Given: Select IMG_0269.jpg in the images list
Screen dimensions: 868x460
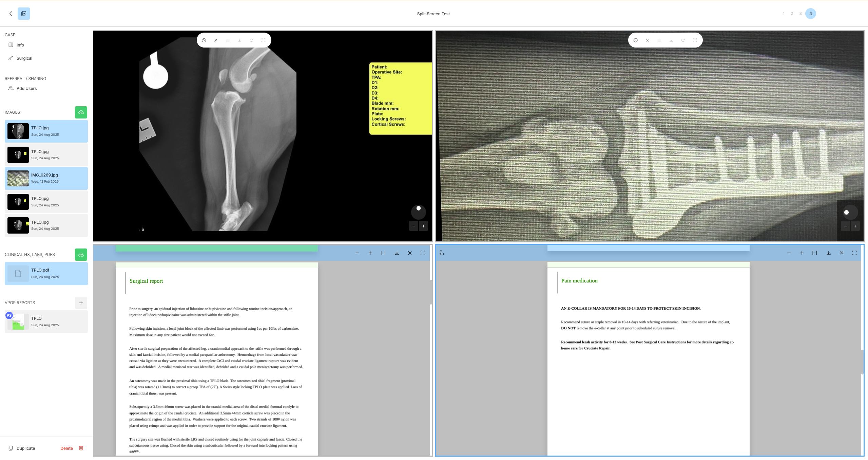Looking at the screenshot, I should point(46,178).
